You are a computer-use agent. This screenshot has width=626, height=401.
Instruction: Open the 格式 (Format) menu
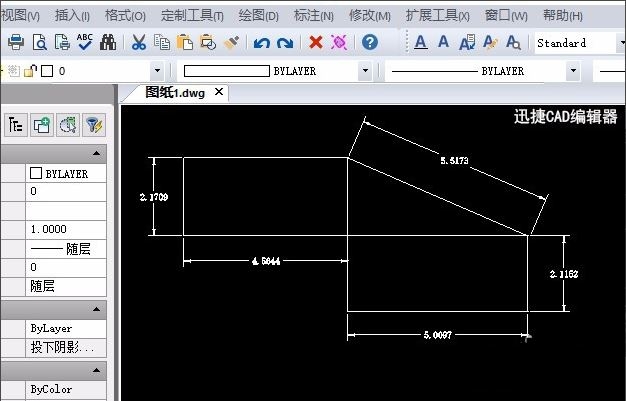click(124, 15)
